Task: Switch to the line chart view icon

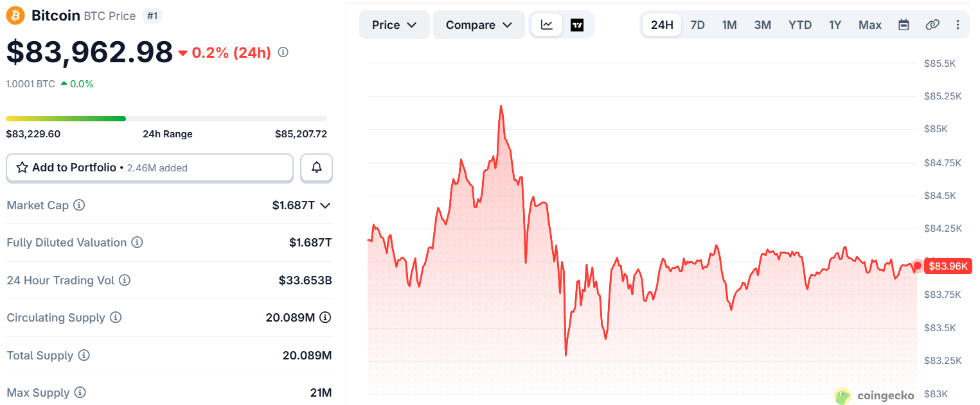Action: coord(547,25)
